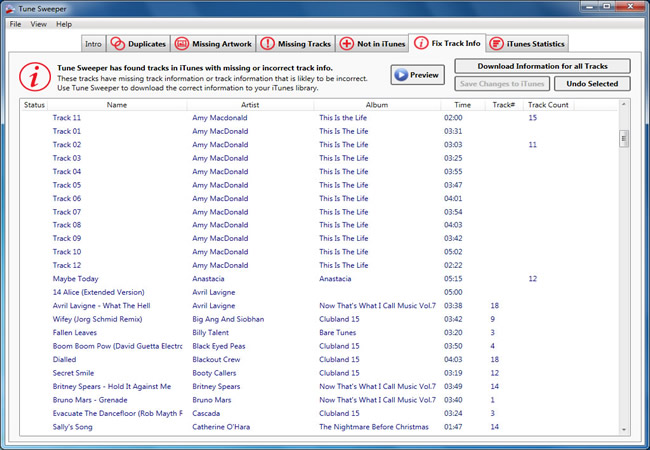
Task: Click The Nightmare Before Christmas album
Action: point(374,427)
